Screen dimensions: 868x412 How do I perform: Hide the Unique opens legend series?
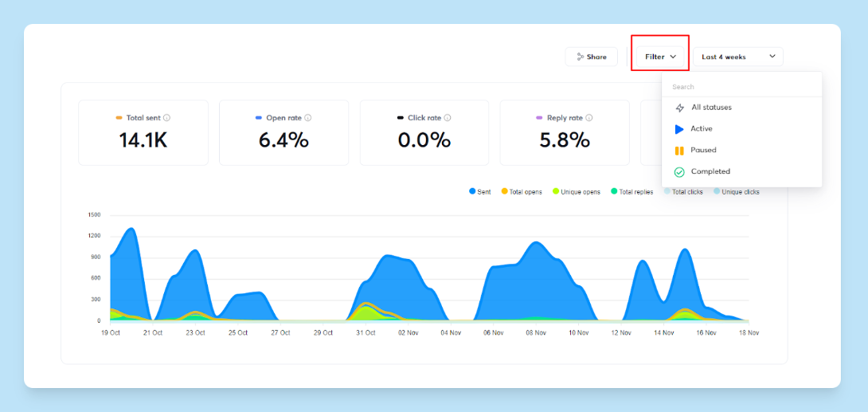pyautogui.click(x=577, y=192)
